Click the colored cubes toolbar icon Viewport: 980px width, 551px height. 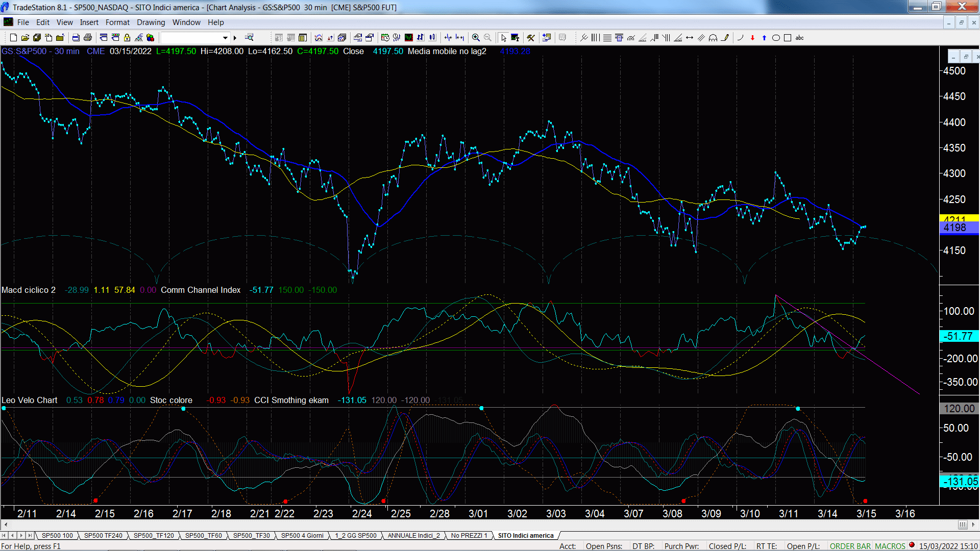[151, 38]
